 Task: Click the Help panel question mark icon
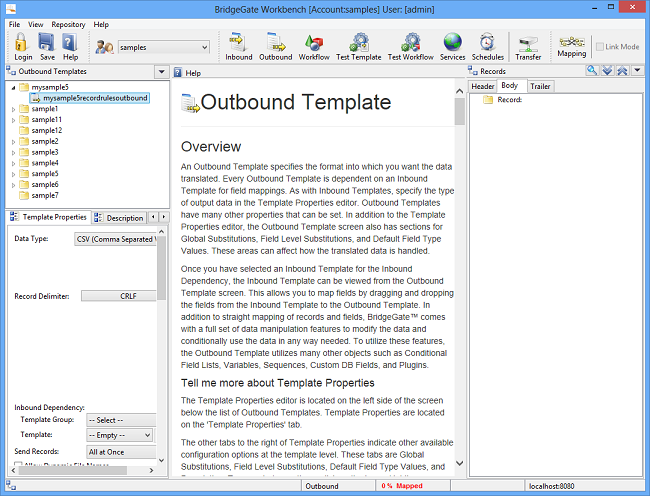[x=178, y=73]
